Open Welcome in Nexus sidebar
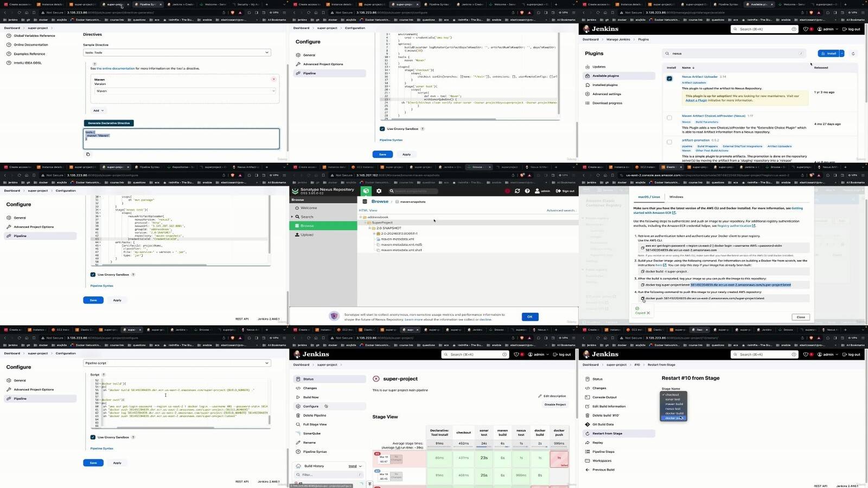 [309, 208]
